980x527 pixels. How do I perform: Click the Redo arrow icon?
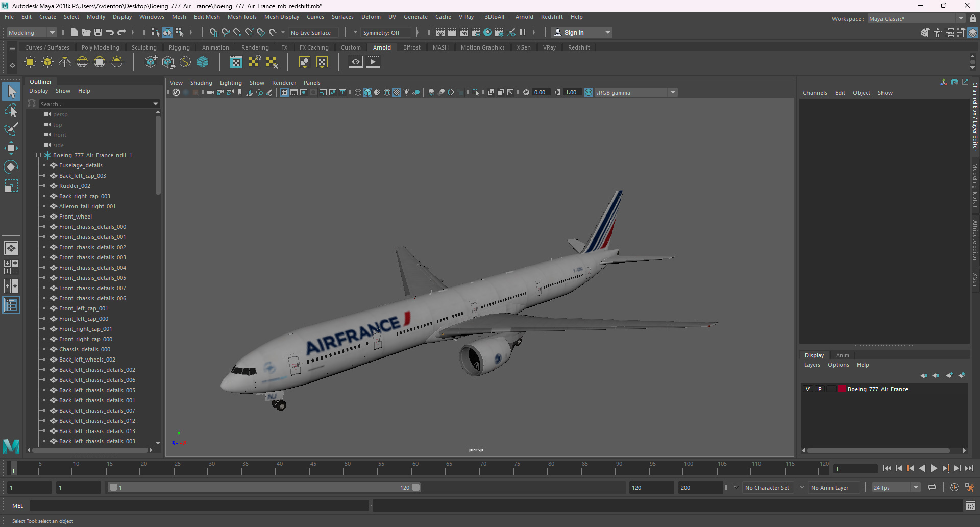121,32
